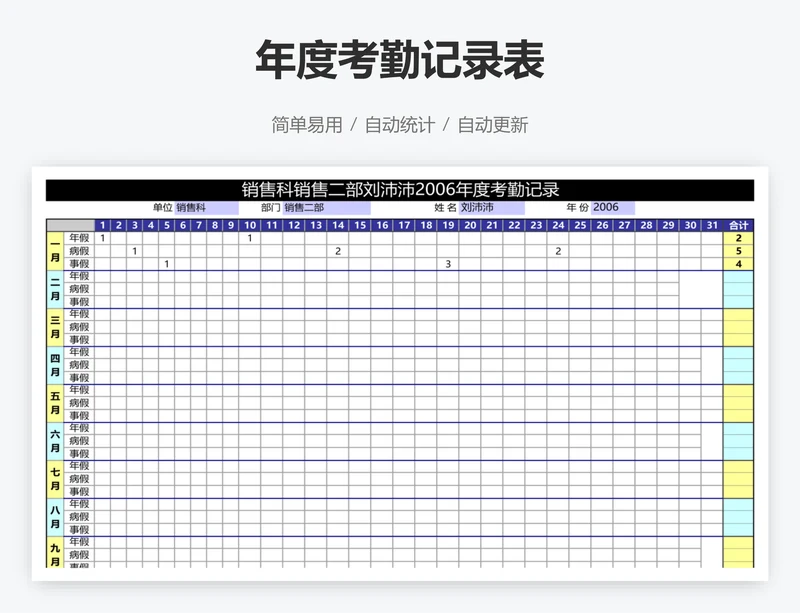Click January 年假 total showing 2
The width and height of the screenshot is (800, 613).
point(738,238)
